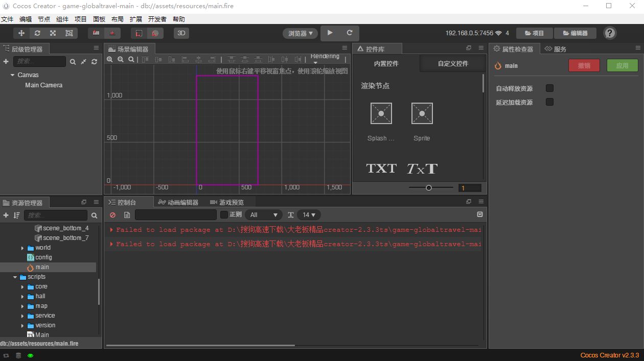The image size is (644, 361).
Task: Select the Scale transform tool
Action: [x=53, y=33]
